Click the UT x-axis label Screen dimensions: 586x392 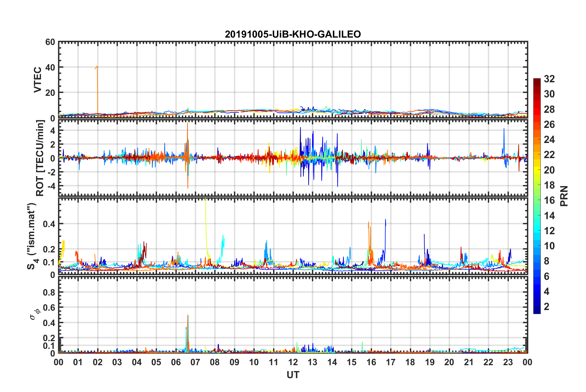[x=293, y=375]
